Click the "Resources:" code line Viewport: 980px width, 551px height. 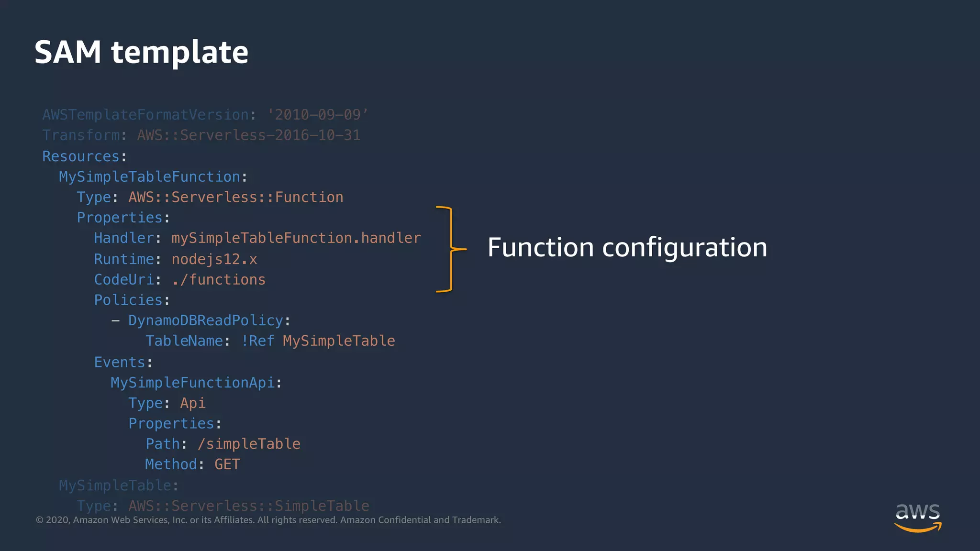[85, 156]
